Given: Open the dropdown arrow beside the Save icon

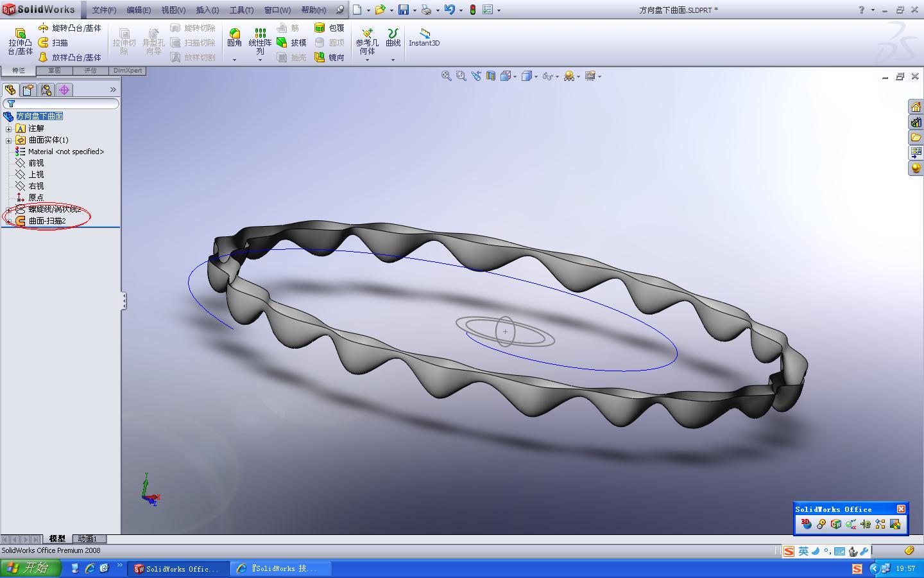Looking at the screenshot, I should [415, 10].
